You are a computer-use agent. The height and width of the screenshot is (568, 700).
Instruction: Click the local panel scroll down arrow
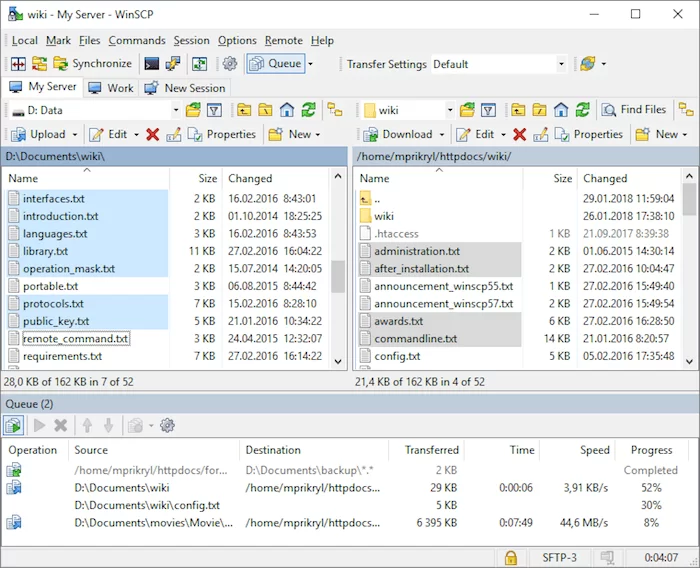pyautogui.click(x=338, y=361)
